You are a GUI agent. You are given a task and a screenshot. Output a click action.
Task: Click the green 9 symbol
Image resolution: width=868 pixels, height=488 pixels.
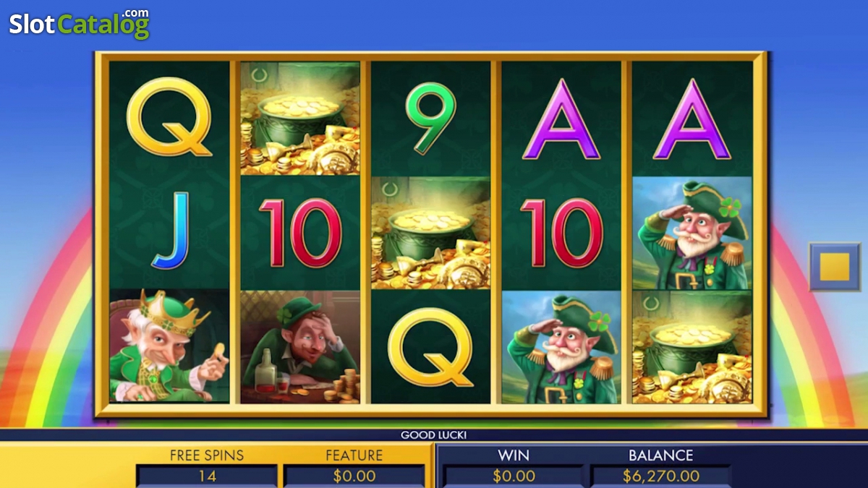(x=431, y=118)
